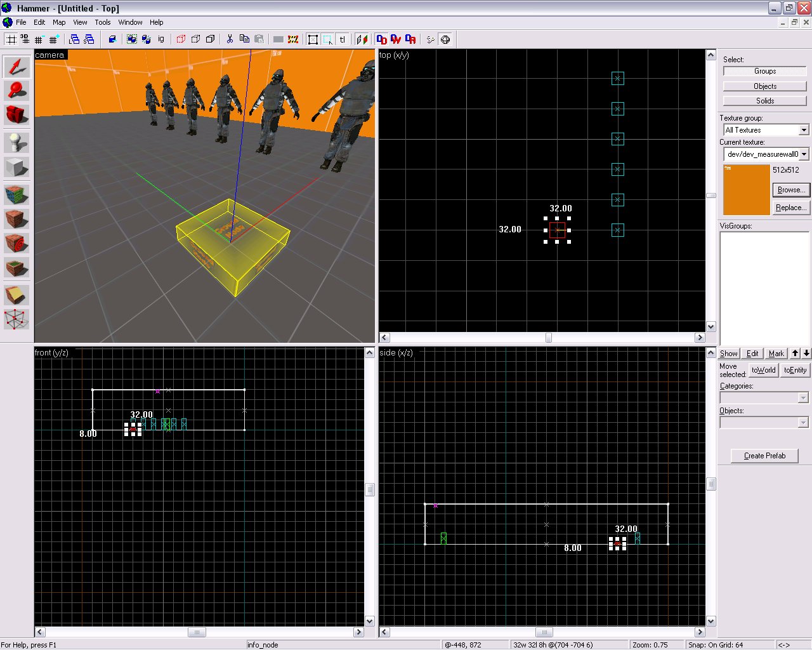812x650 pixels.
Task: Click the red DD displacement icon
Action: coord(381,39)
